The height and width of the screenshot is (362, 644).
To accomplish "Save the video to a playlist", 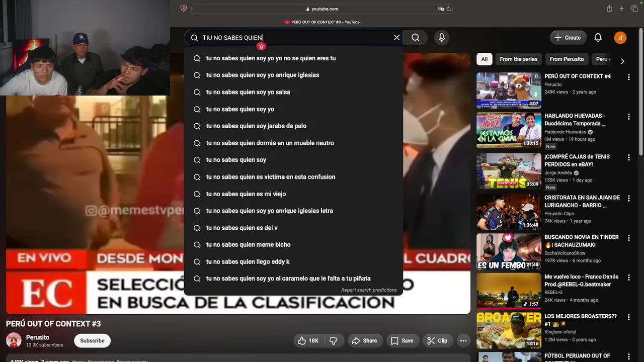I will (x=401, y=341).
